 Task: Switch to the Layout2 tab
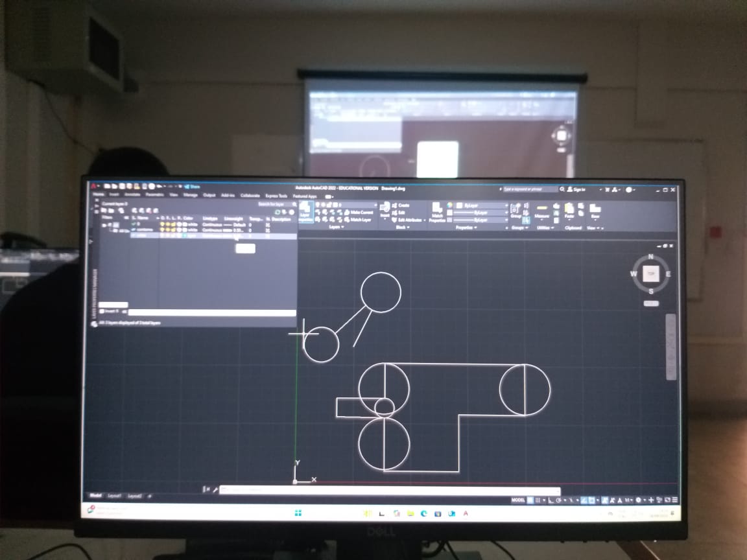(135, 496)
